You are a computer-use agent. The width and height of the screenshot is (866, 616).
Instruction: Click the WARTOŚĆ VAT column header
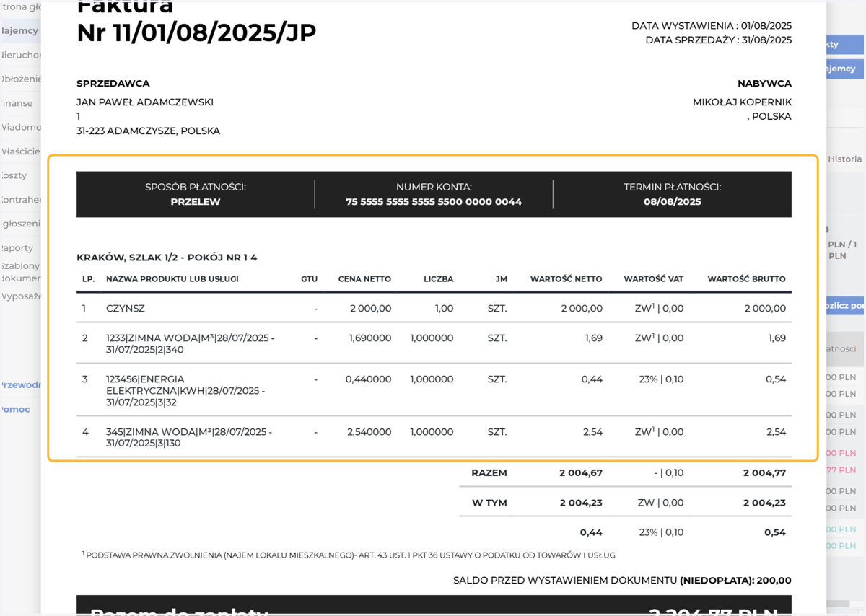click(654, 279)
